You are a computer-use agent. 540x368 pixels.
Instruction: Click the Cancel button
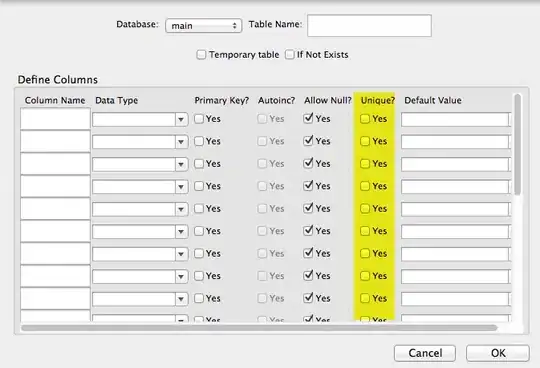[x=425, y=353]
